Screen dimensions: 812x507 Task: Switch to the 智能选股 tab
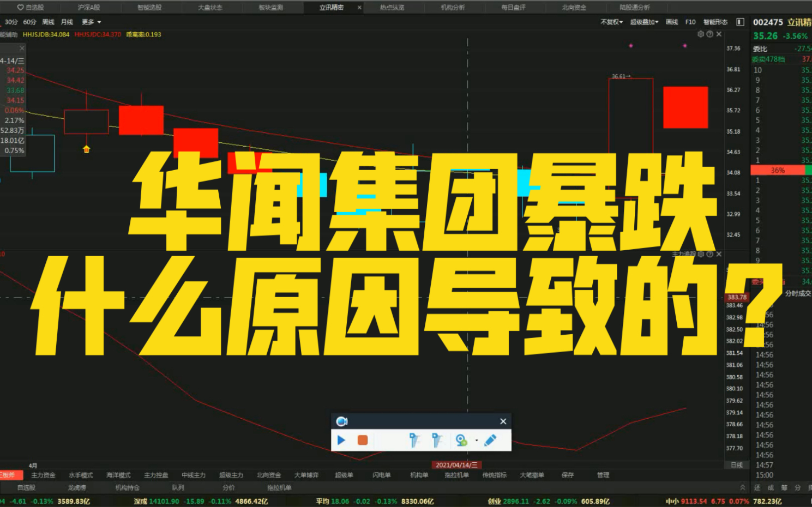(x=149, y=7)
